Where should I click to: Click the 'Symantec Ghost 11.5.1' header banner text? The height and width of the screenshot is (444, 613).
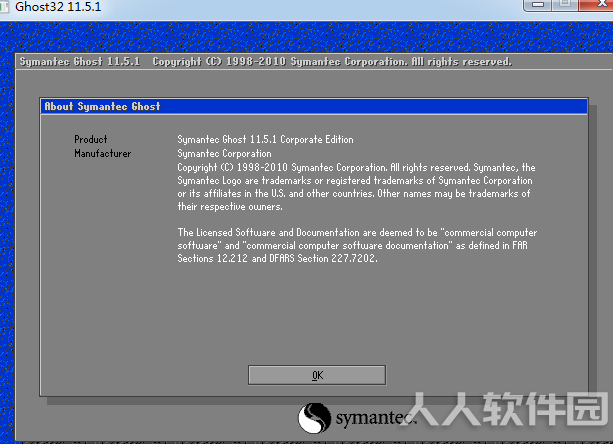pyautogui.click(x=80, y=62)
